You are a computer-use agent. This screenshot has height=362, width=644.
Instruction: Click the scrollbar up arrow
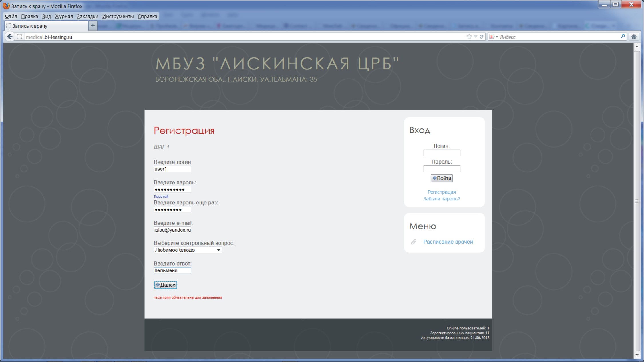click(637, 46)
